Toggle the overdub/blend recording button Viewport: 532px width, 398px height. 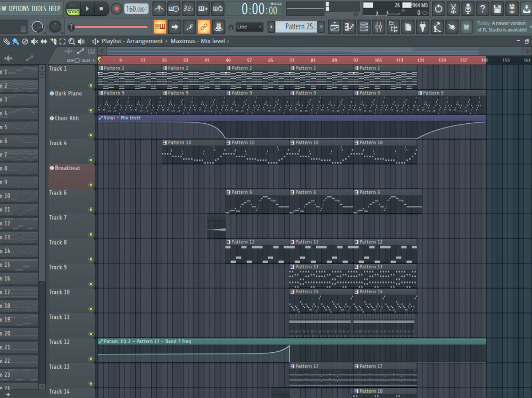click(203, 9)
